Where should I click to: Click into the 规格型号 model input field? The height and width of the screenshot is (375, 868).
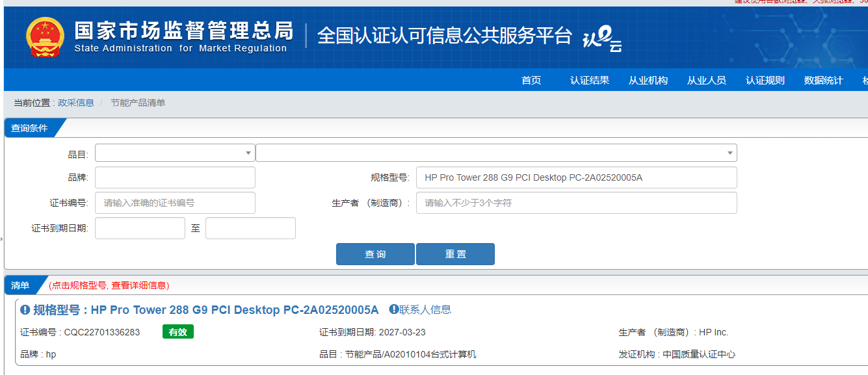[x=577, y=177]
